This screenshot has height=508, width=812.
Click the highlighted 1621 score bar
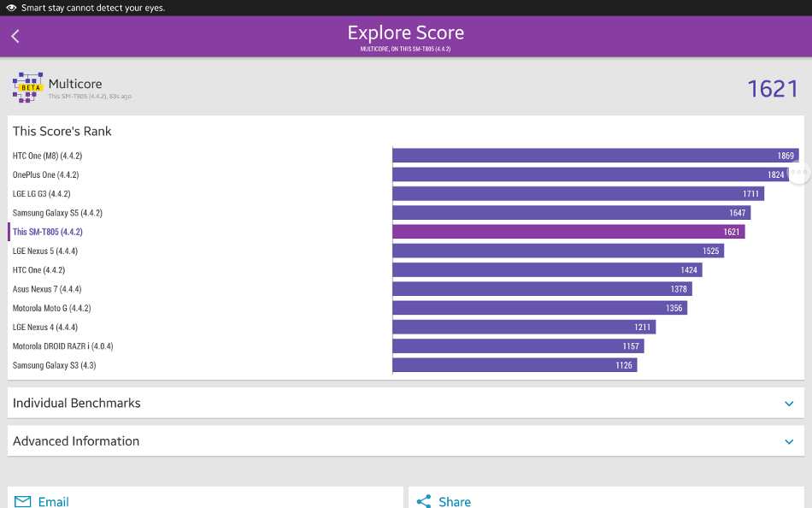point(568,232)
